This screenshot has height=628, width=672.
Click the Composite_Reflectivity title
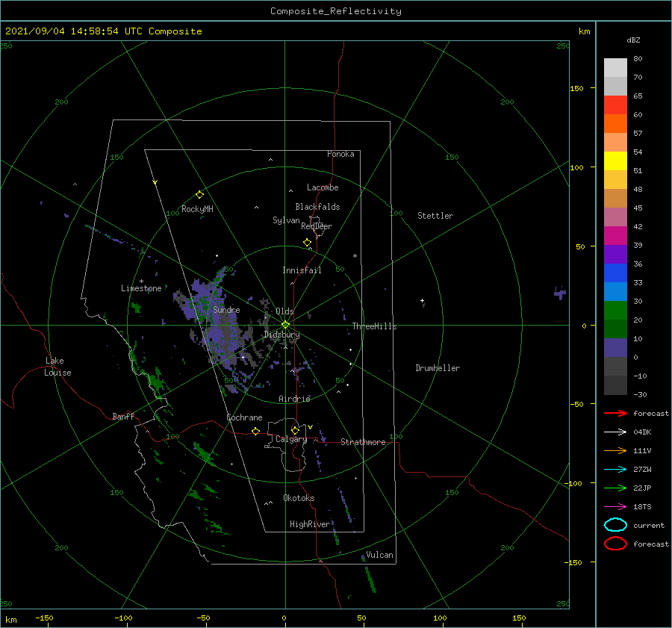pyautogui.click(x=336, y=11)
